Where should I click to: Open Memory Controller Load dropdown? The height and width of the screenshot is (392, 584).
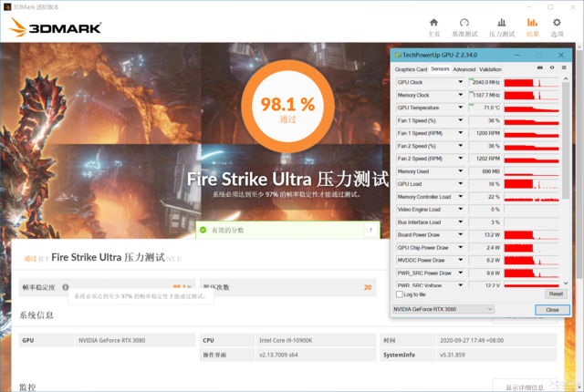(x=461, y=196)
